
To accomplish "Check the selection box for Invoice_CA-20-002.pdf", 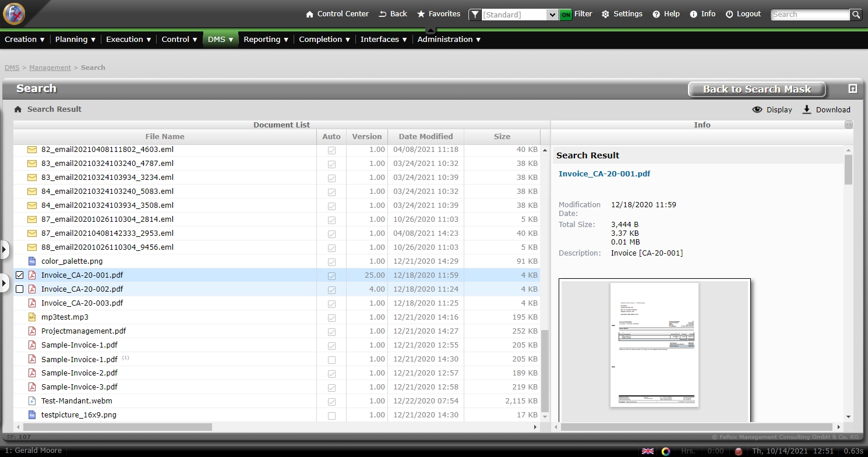I will pyautogui.click(x=19, y=289).
